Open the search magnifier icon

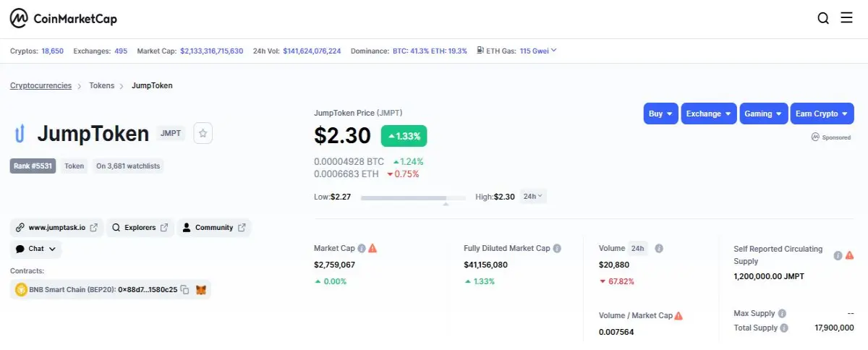click(823, 19)
